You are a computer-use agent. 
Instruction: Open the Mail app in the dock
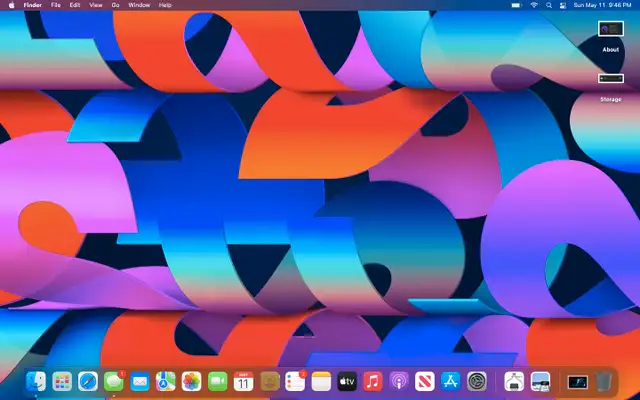coord(140,381)
